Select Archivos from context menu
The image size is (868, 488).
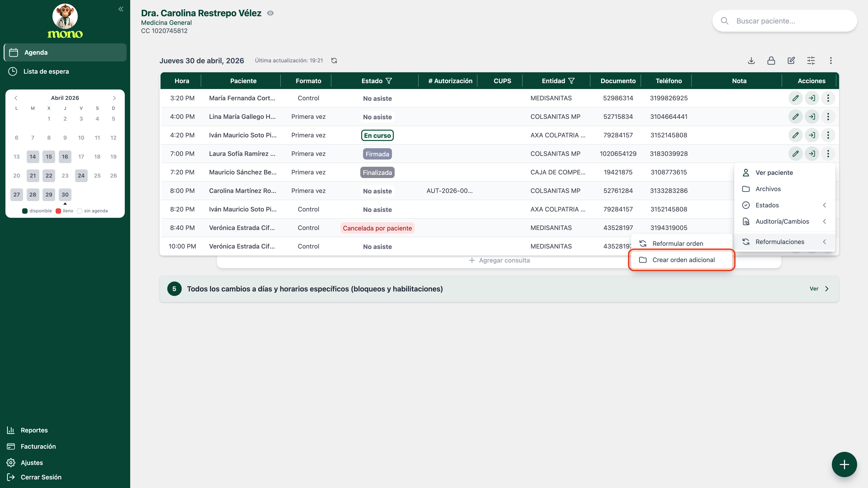785,189
